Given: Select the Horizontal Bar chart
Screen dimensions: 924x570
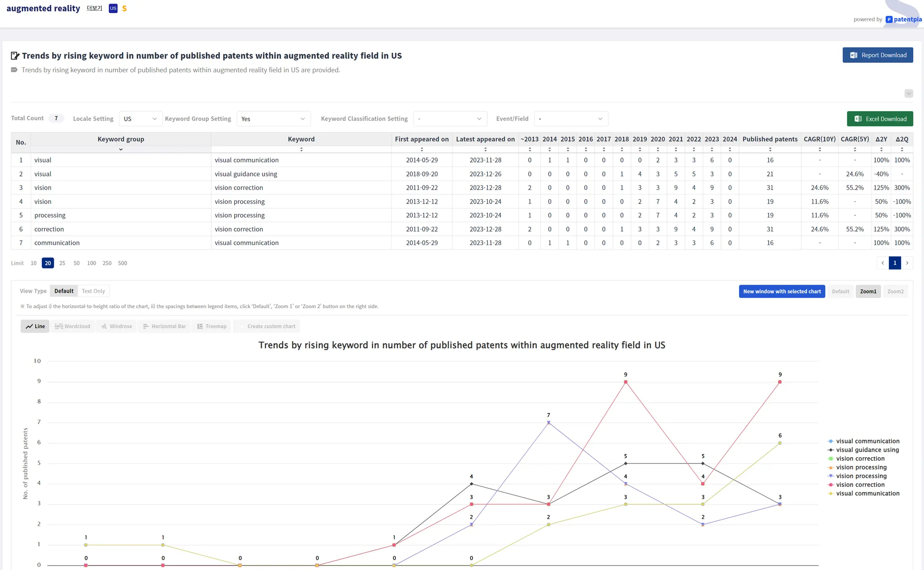Looking at the screenshot, I should tap(164, 326).
